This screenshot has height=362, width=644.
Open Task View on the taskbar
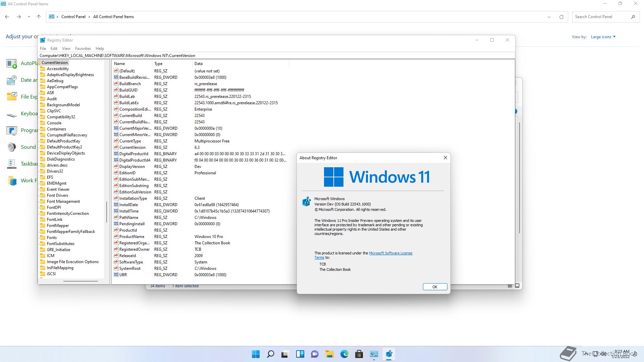coord(285,354)
